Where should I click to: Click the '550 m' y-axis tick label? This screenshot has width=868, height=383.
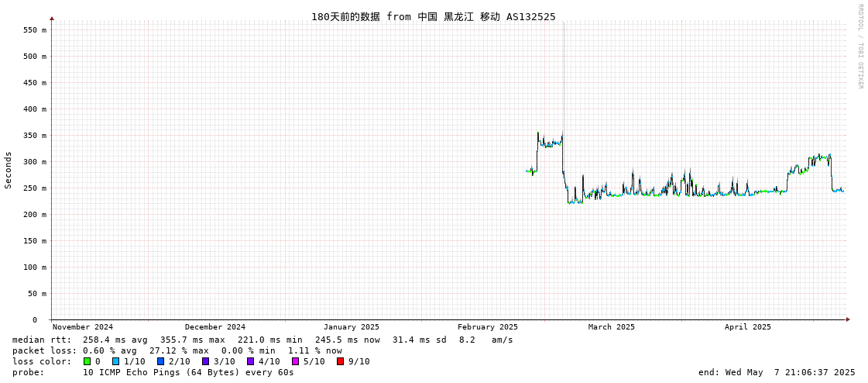[35, 30]
